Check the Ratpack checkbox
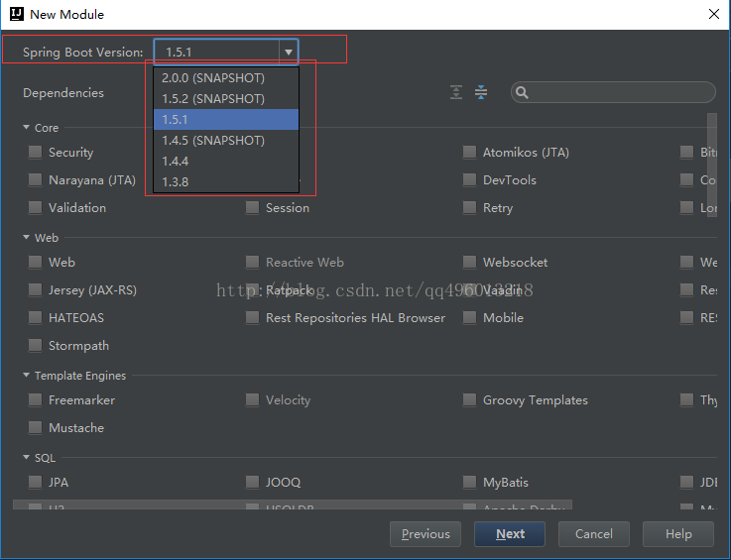 [x=252, y=290]
